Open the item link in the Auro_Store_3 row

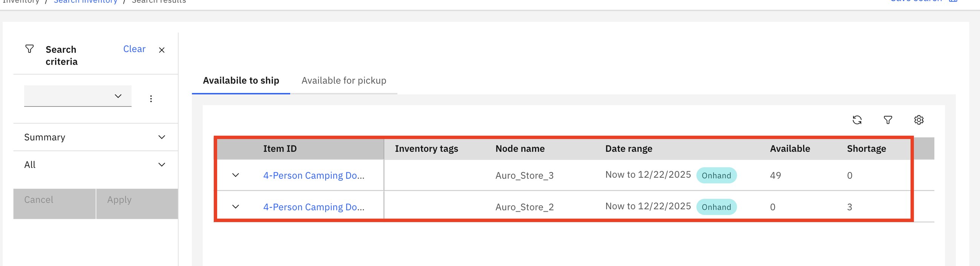point(314,175)
